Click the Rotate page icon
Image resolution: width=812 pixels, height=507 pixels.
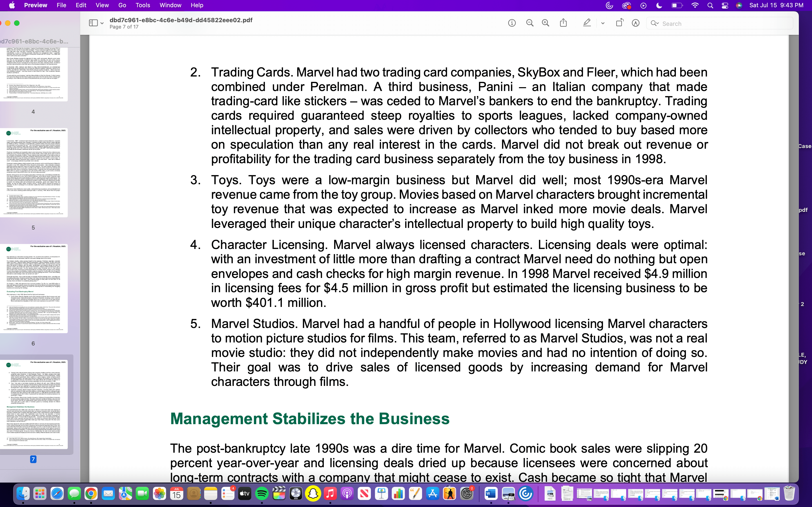pos(619,23)
